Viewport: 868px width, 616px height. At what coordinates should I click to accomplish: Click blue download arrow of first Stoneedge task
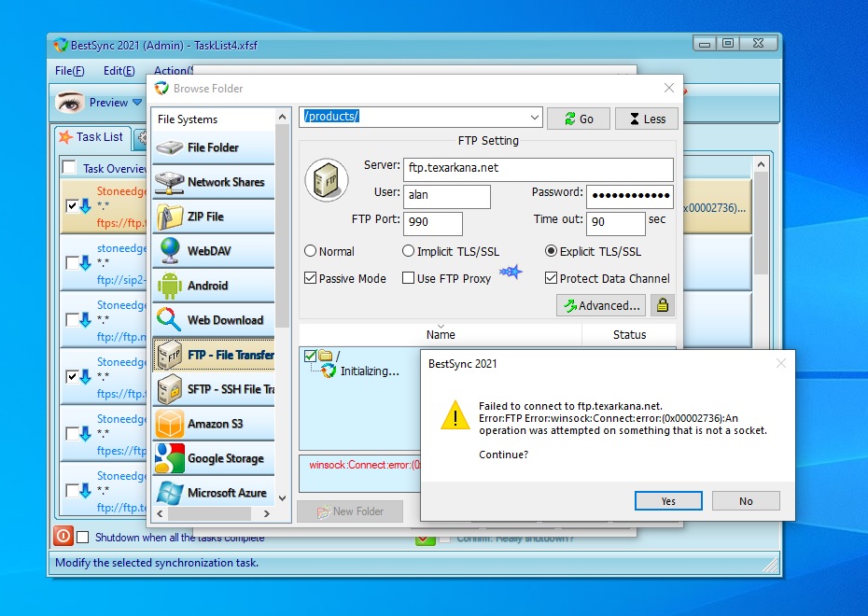[x=85, y=206]
